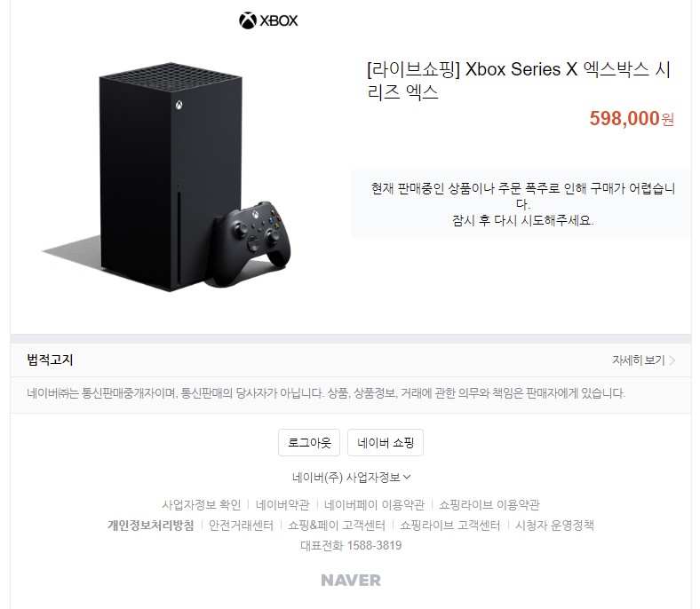Image resolution: width=700 pixels, height=609 pixels.
Task: Open 시청자 운영정책 link
Action: (554, 526)
